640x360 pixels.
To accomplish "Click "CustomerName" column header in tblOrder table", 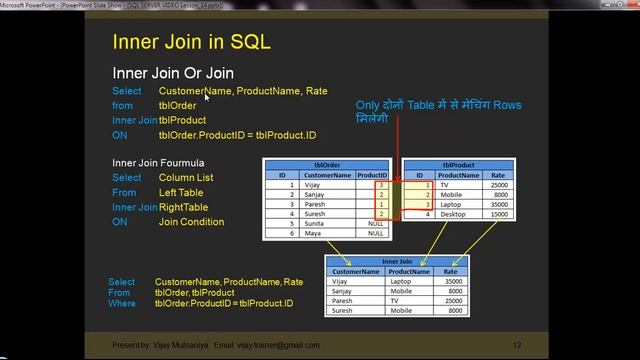I will click(328, 175).
